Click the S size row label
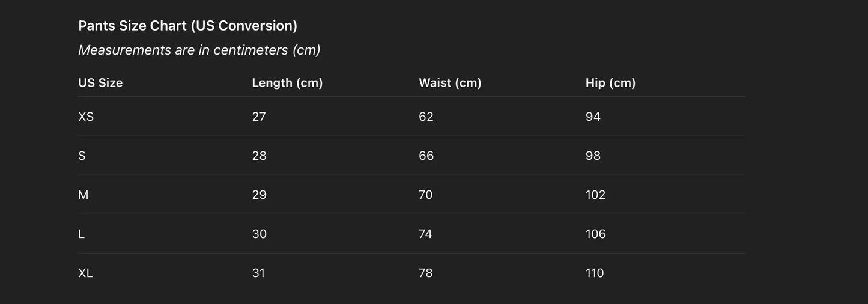Screen dimensions: 868x304 (82, 156)
